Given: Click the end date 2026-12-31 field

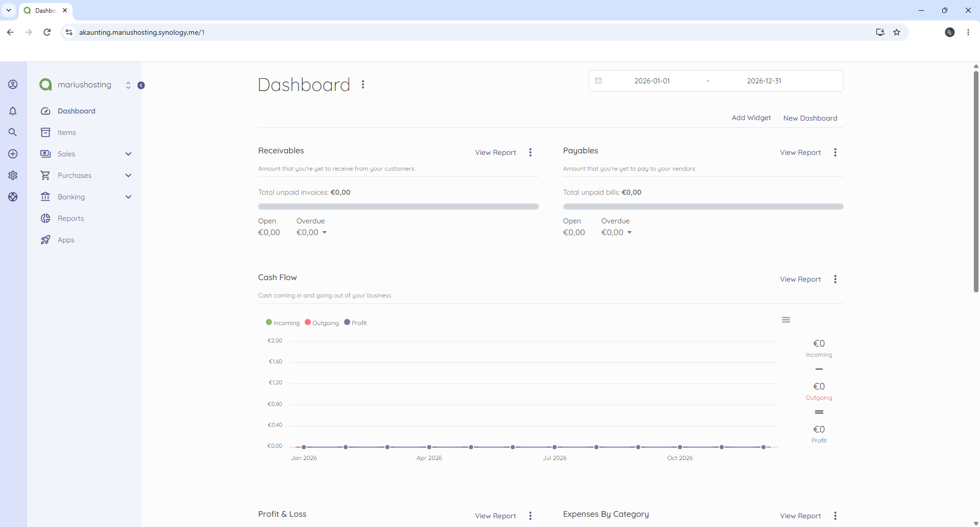Looking at the screenshot, I should point(764,81).
